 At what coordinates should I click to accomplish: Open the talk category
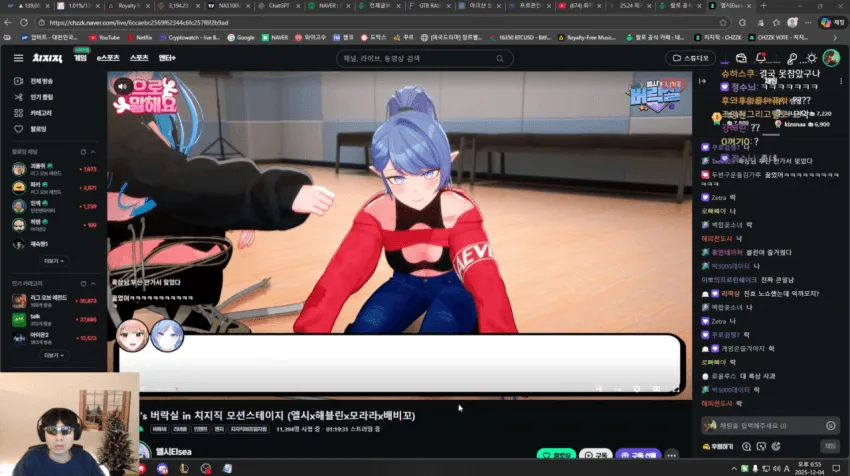point(54,319)
